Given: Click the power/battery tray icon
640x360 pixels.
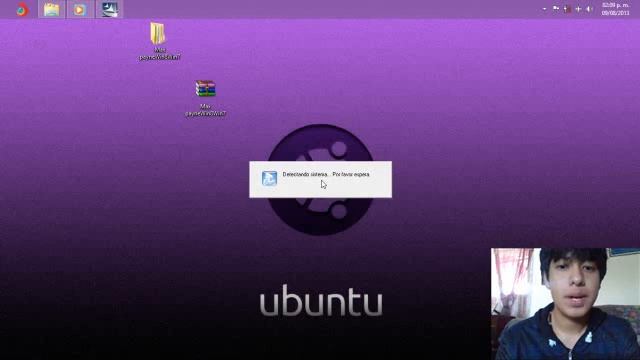Looking at the screenshot, I should [567, 9].
